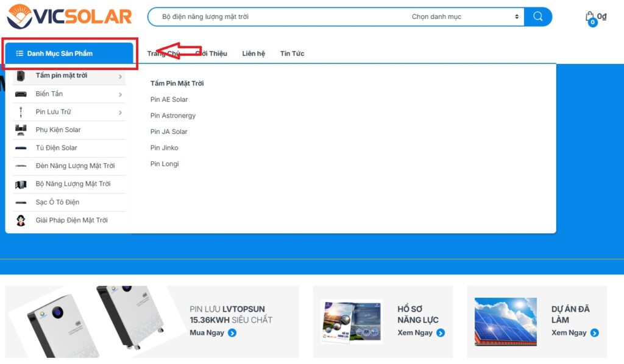Click the 0₫ cart total
This screenshot has height=364, width=624.
coord(601,16)
